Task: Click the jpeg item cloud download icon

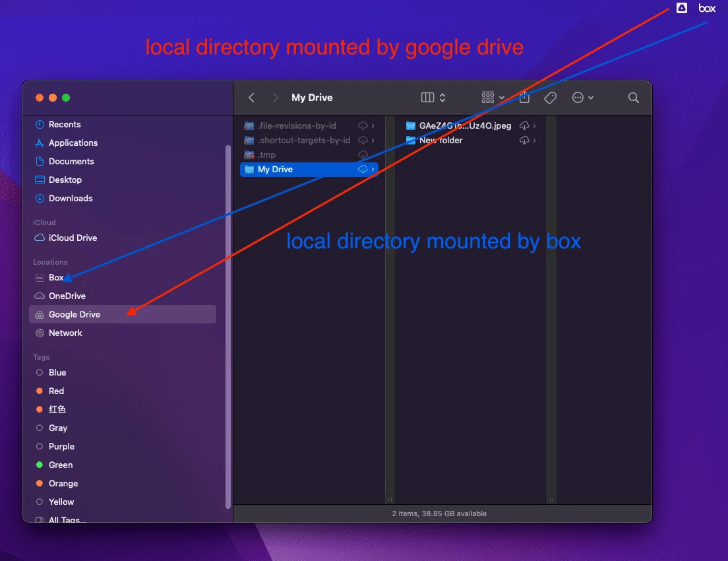Action: (x=524, y=126)
